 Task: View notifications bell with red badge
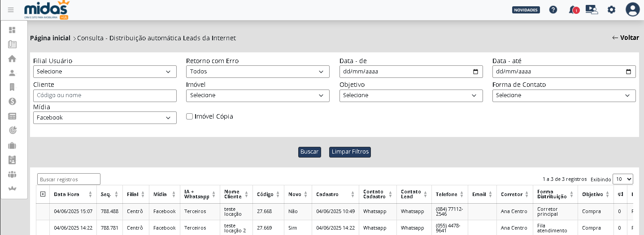573,9
